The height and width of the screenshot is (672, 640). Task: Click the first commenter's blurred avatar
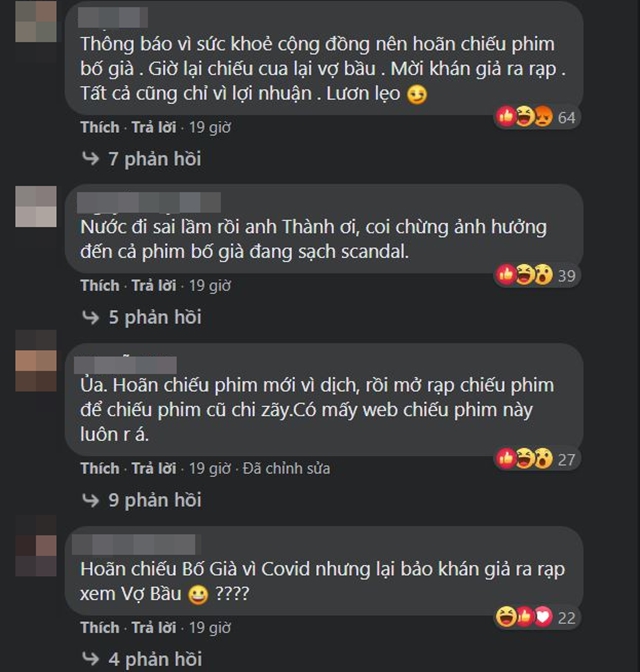pos(36,21)
